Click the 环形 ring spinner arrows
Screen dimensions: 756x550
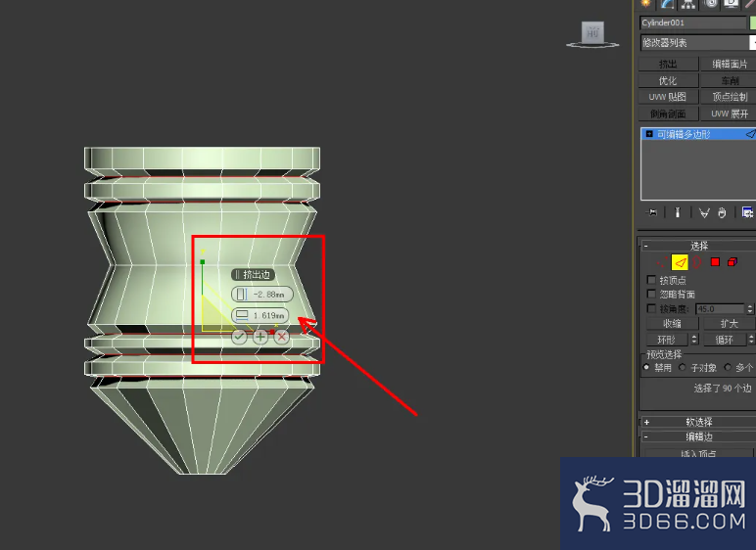point(694,340)
